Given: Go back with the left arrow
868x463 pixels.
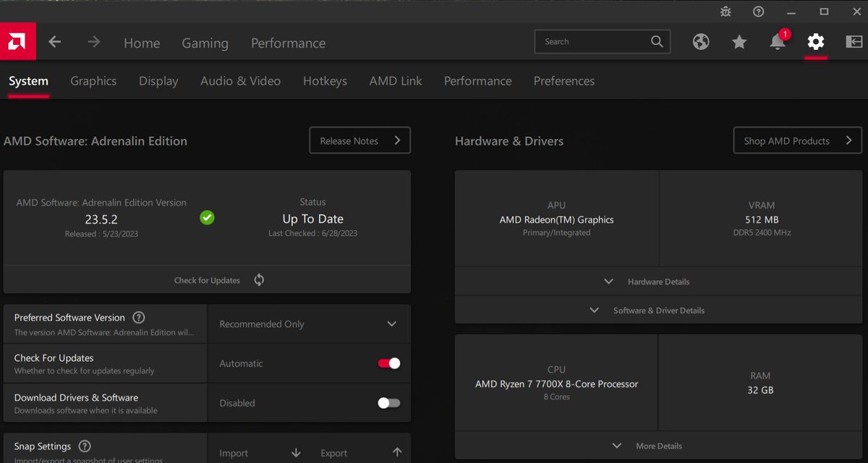Looking at the screenshot, I should click(55, 42).
